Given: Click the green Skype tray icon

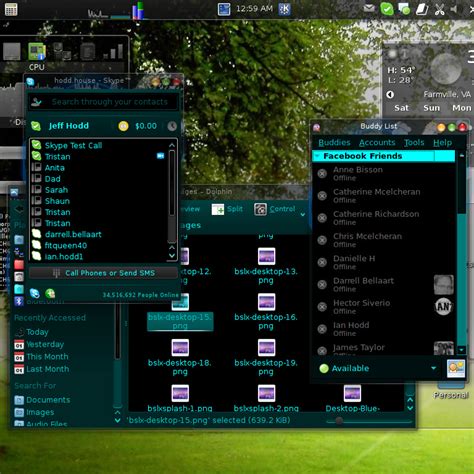Looking at the screenshot, I should (387, 9).
